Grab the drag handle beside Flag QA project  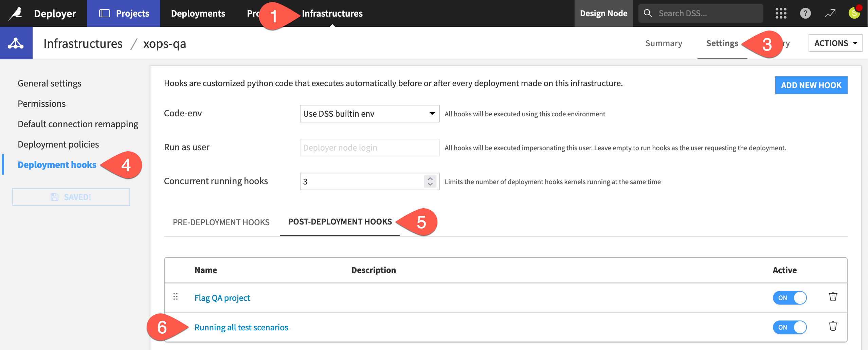click(x=176, y=297)
